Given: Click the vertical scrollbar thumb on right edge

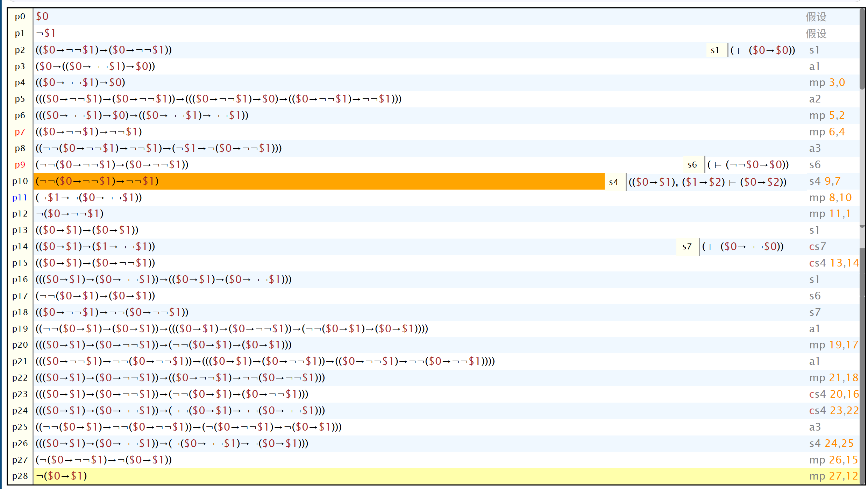Looking at the screenshot, I should (862, 49).
